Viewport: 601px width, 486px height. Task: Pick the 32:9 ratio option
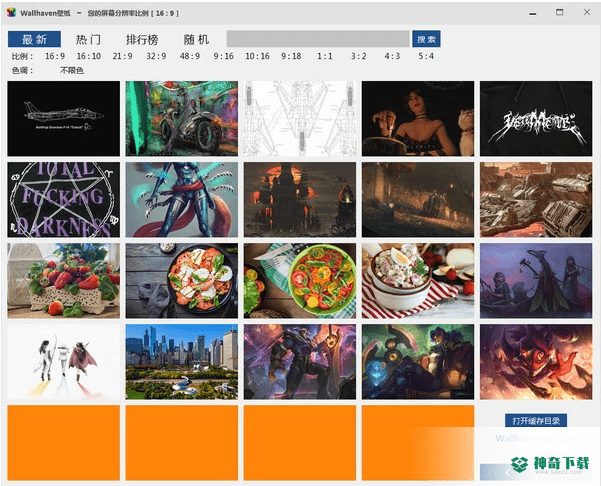point(156,56)
